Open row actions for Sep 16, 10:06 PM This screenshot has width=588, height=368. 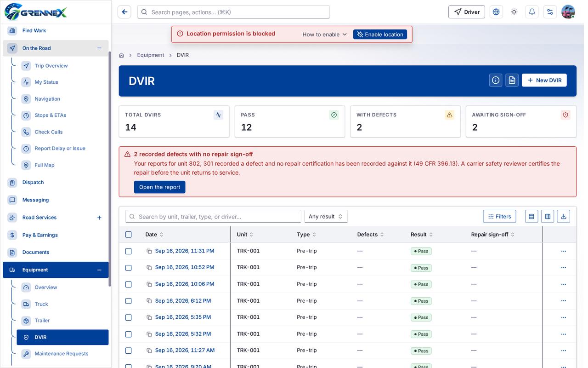pos(564,284)
